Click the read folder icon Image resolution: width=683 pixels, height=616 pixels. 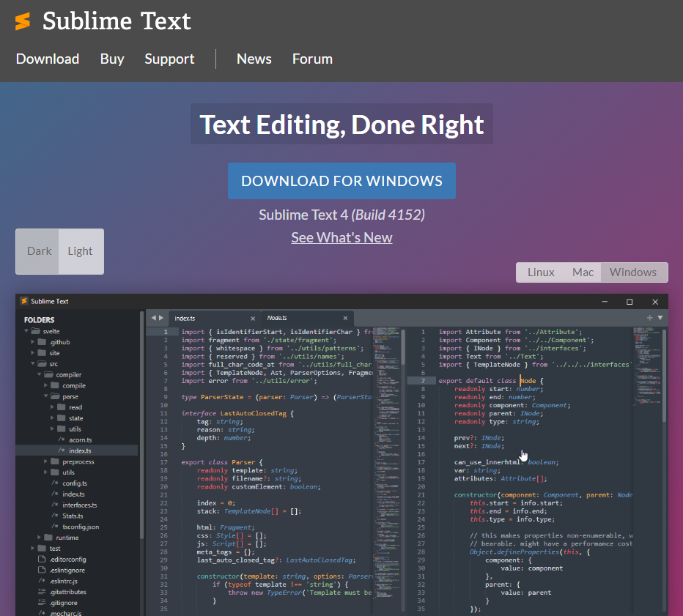(x=62, y=407)
